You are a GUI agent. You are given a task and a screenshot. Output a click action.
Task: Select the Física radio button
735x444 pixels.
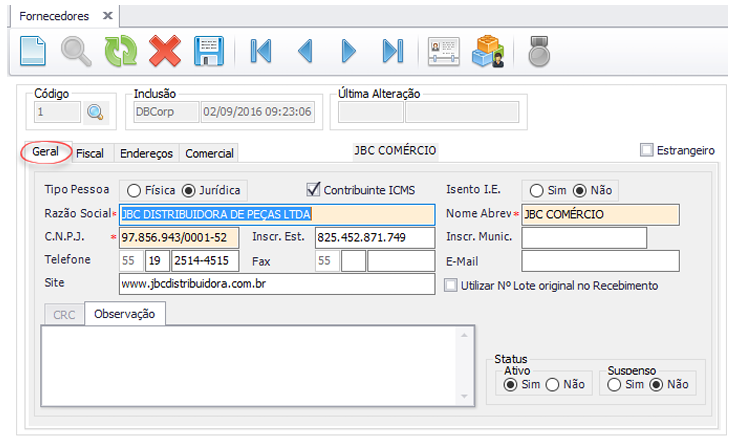point(132,190)
